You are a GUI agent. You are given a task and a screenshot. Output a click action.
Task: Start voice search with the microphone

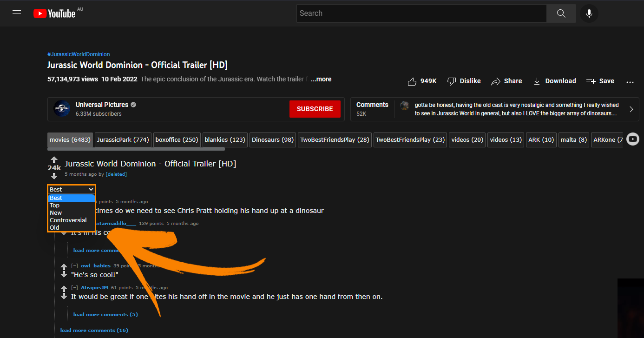coord(589,13)
